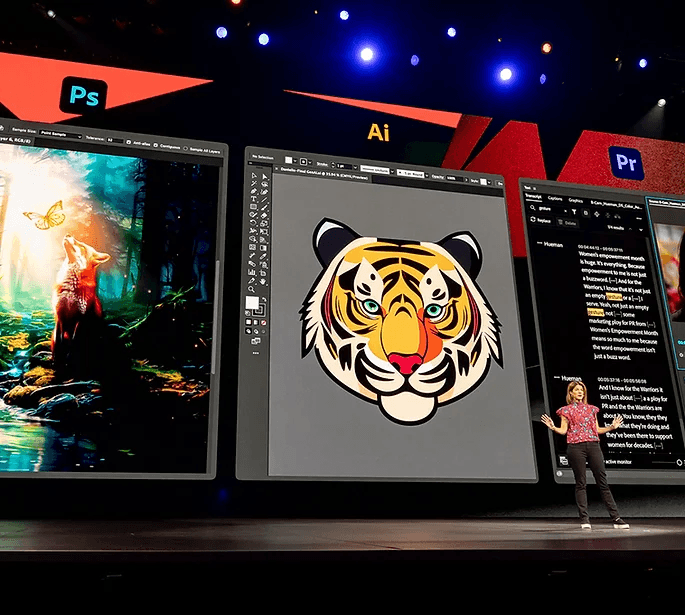Viewport: 685px width, 615px height.
Task: Reset to default fill and stroke
Action: point(248,313)
